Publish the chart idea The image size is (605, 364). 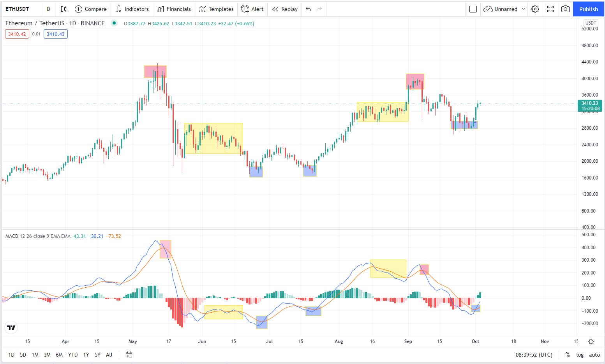click(x=588, y=9)
